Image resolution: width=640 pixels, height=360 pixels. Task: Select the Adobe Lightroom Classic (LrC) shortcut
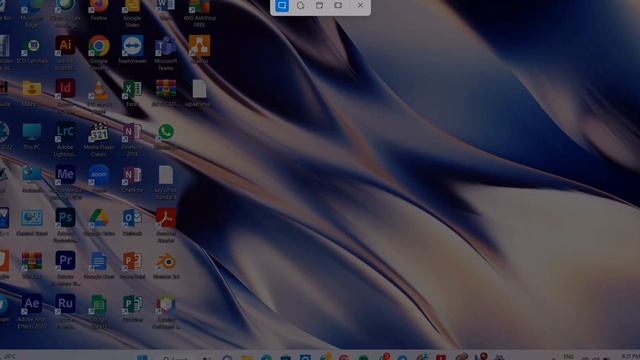(x=65, y=140)
